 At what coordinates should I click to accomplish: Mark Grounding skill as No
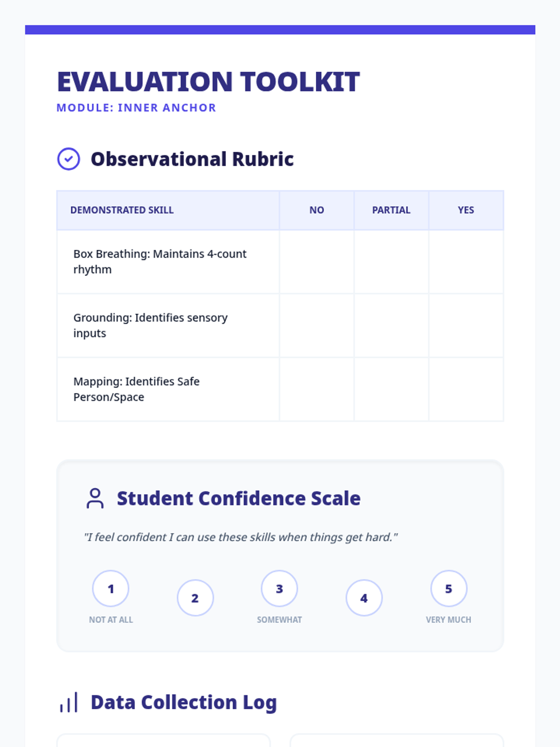pos(317,325)
